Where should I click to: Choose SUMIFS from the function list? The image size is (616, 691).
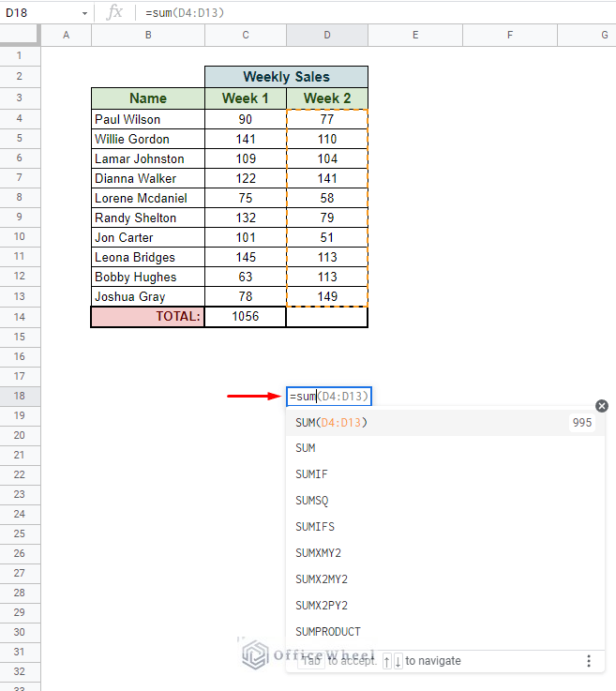(445, 527)
